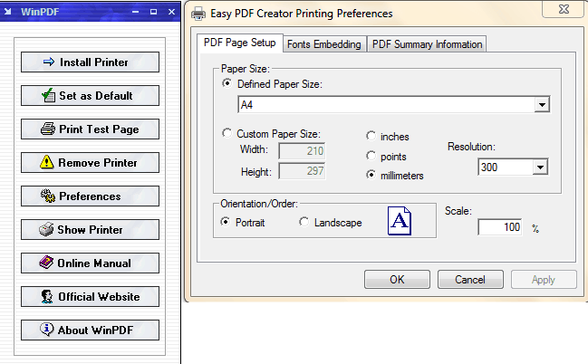Choose millimeters as the unit
Screen dimensions: 588x364
(x=371, y=175)
